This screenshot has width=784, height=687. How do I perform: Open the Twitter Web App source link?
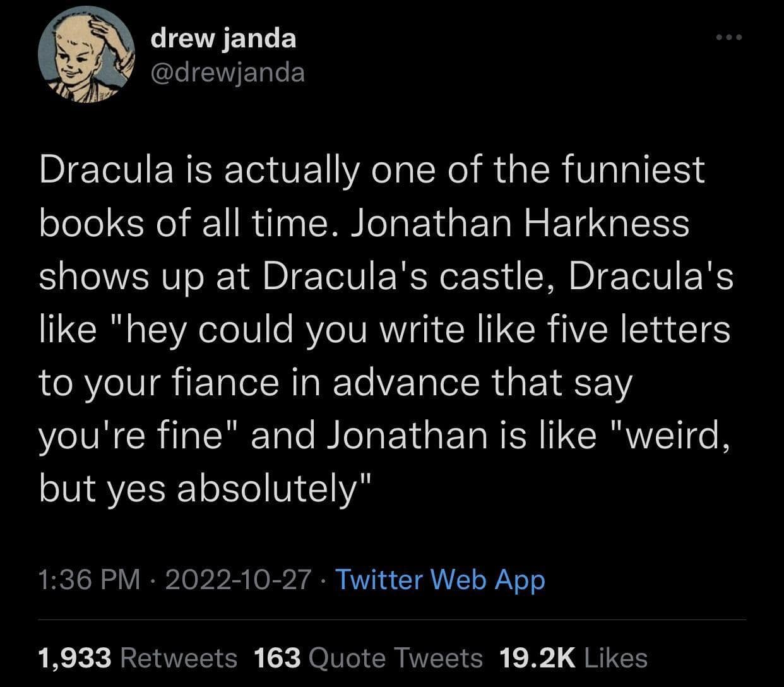439,580
